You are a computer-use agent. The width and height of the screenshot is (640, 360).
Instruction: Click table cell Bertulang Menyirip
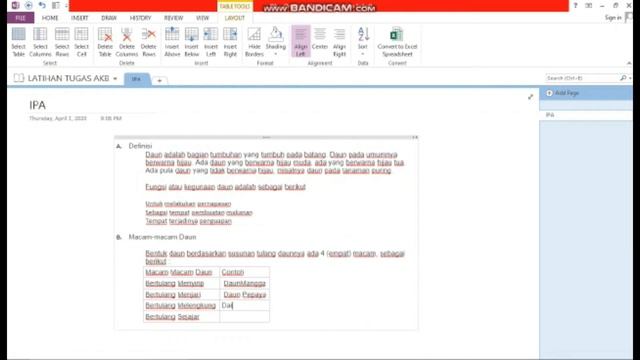[182, 283]
